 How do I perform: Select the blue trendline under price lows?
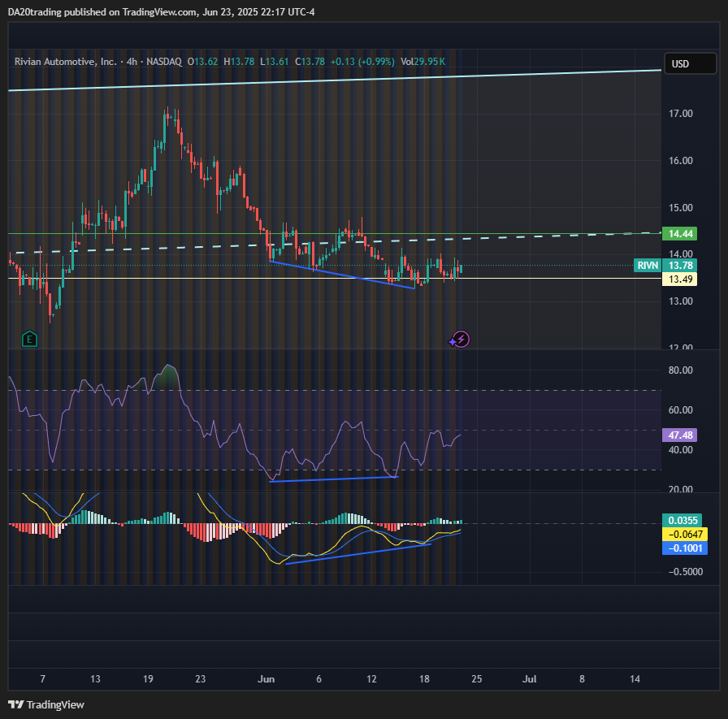342,275
